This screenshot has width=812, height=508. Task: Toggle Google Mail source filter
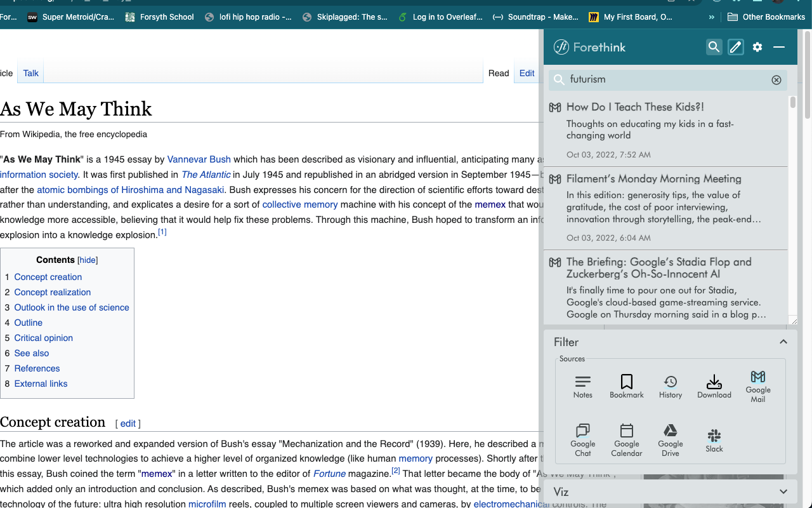click(x=758, y=387)
